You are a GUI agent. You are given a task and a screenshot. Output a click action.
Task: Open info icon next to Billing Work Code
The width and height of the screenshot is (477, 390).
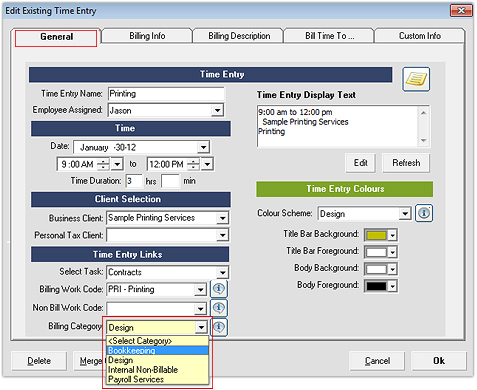219,289
